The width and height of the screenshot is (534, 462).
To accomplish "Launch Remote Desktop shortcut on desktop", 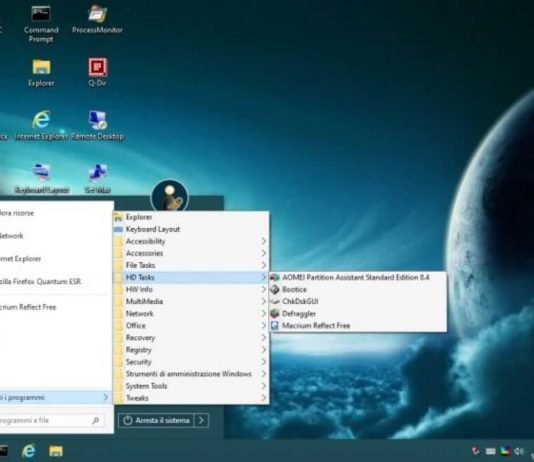I will [97, 125].
